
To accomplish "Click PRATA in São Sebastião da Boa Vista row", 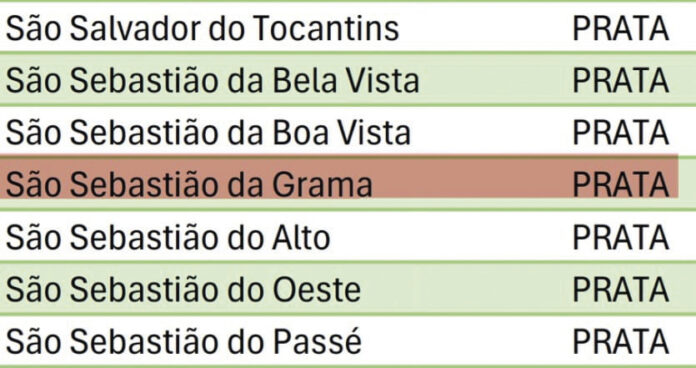I will (621, 133).
